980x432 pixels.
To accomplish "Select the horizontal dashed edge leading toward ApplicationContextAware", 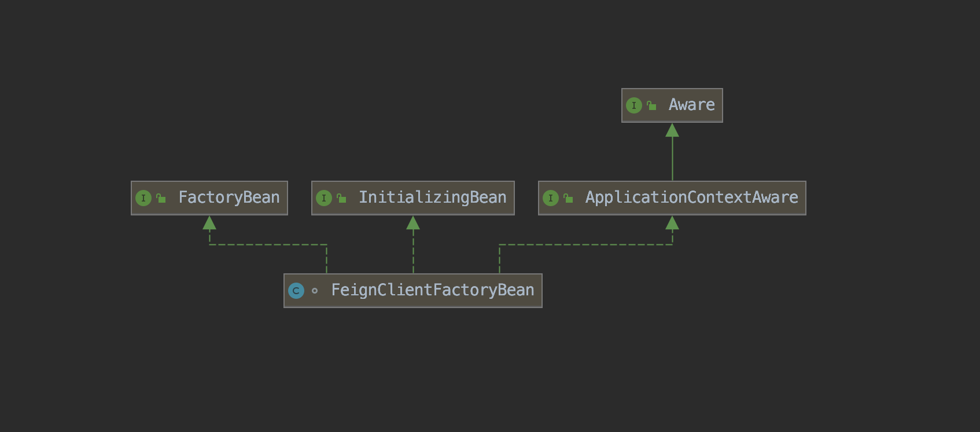I will (x=584, y=244).
